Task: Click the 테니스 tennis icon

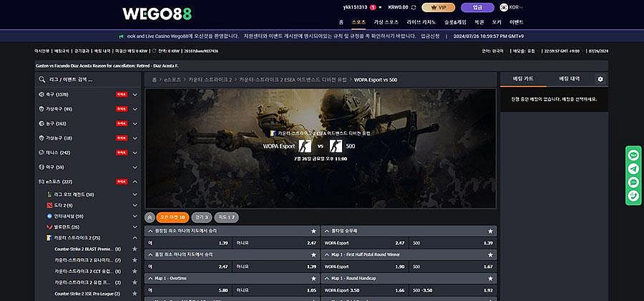Action: pos(41,153)
